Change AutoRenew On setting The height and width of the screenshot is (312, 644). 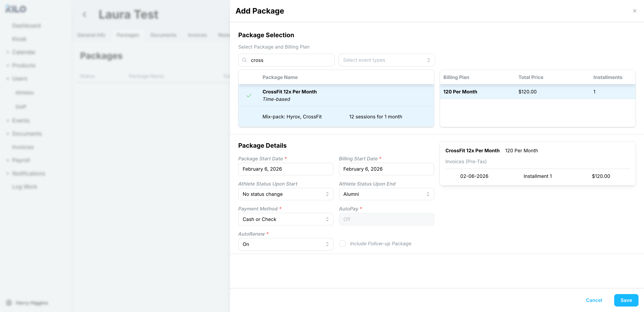click(285, 244)
